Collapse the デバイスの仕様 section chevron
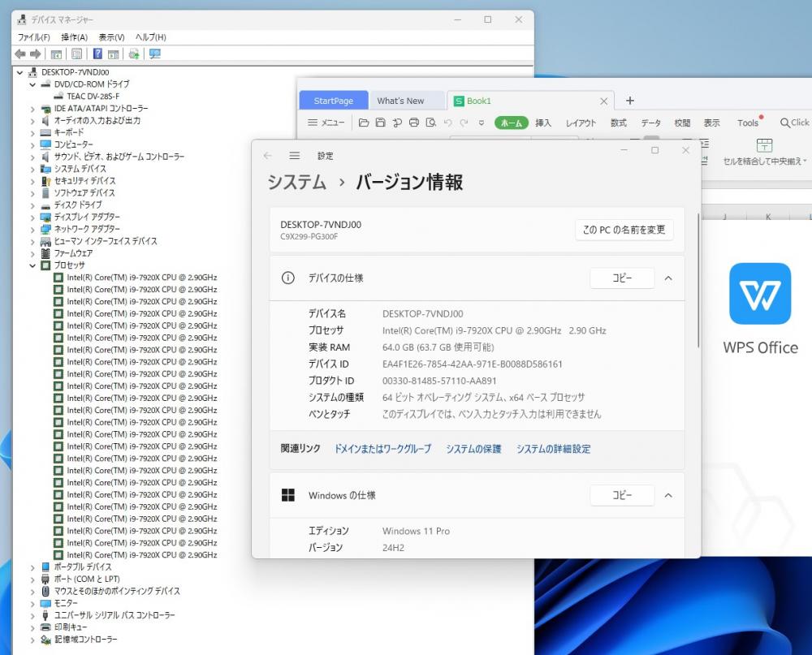Image resolution: width=812 pixels, height=655 pixels. [x=668, y=278]
